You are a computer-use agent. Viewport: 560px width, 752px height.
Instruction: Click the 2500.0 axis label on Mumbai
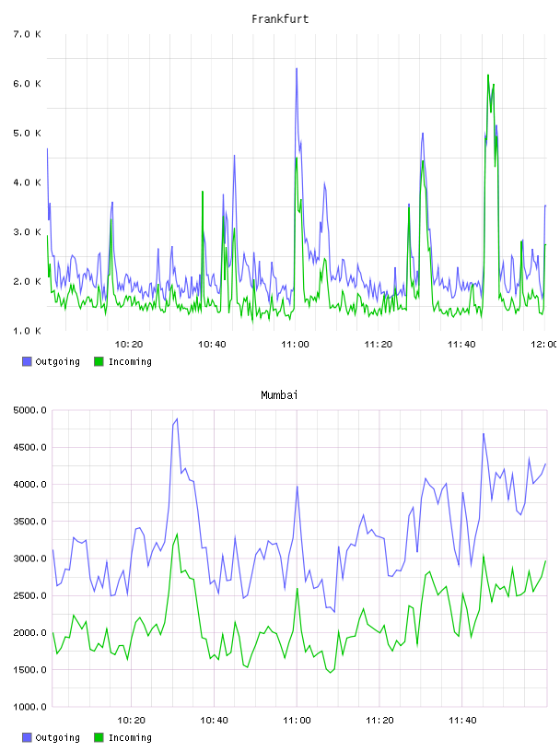click(x=30, y=595)
